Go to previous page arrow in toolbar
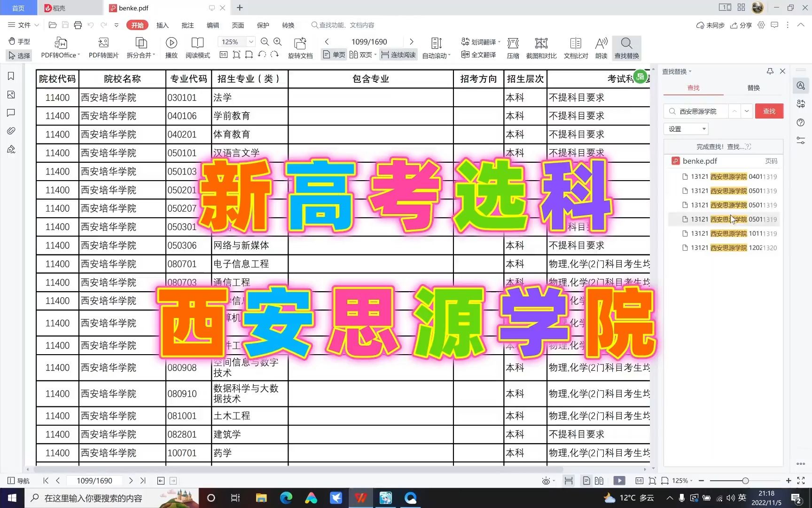812x508 pixels. 327,42
